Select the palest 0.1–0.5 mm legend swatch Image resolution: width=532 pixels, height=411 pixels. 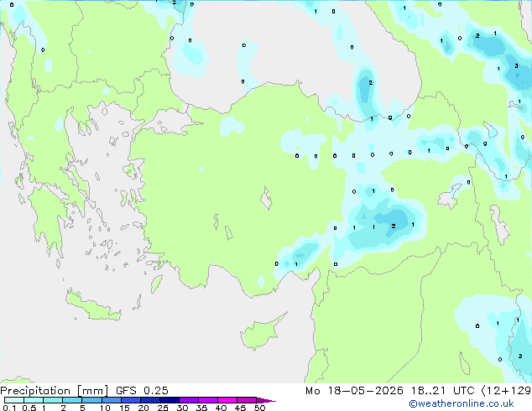(14, 400)
